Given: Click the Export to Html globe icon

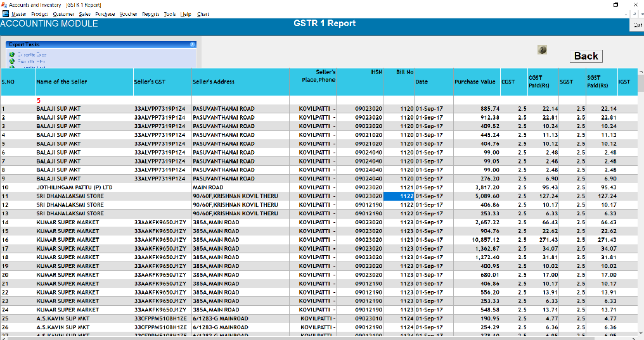Looking at the screenshot, I should tap(12, 61).
